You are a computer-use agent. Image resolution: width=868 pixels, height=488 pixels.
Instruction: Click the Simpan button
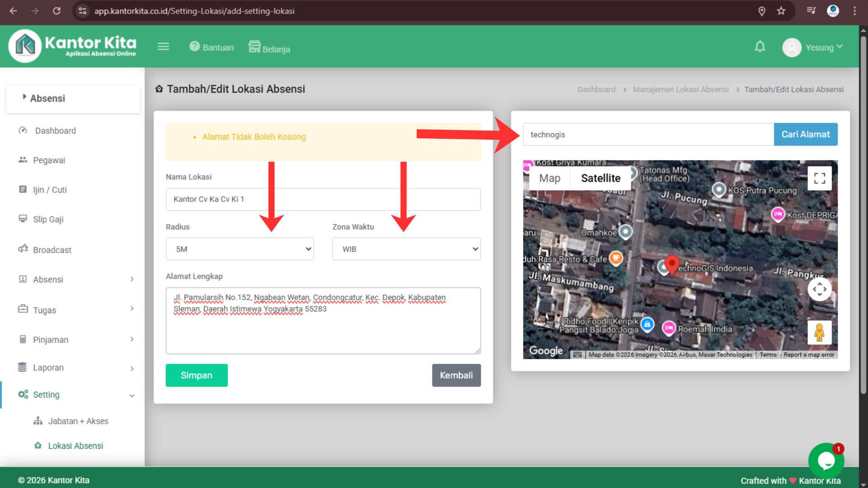(196, 375)
